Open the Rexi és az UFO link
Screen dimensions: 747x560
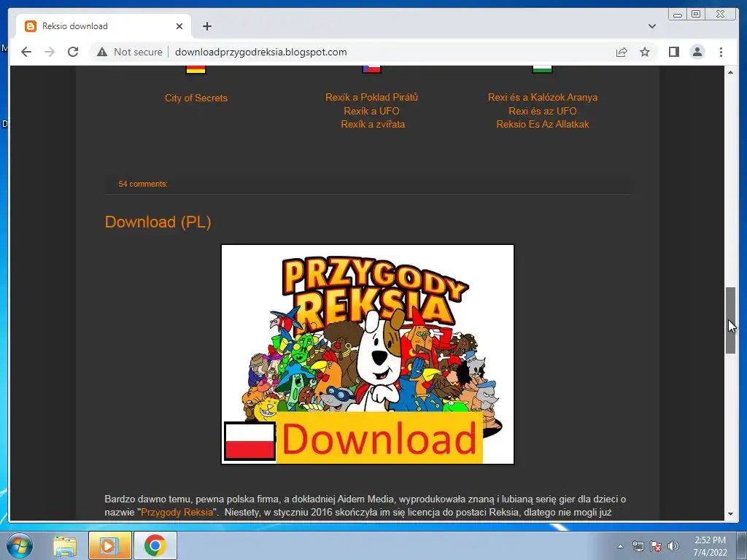pyautogui.click(x=543, y=111)
